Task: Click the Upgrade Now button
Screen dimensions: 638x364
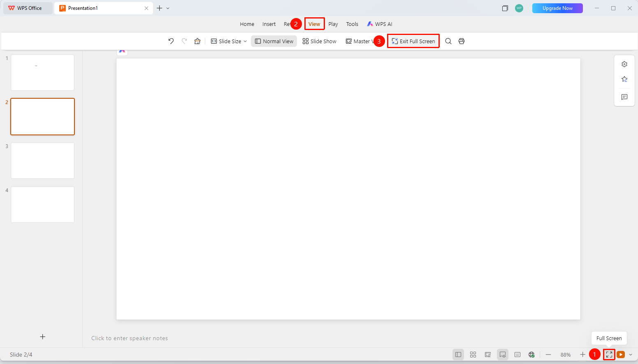Action: [x=557, y=8]
